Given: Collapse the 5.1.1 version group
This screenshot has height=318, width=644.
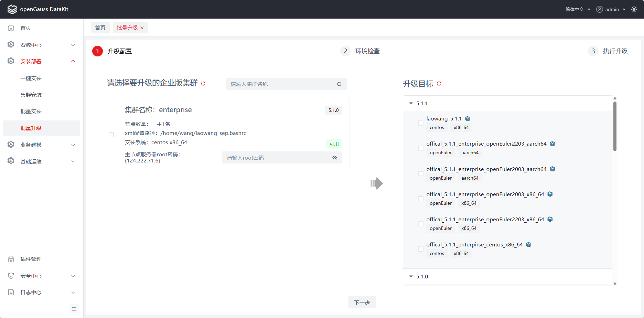Looking at the screenshot, I should 411,103.
